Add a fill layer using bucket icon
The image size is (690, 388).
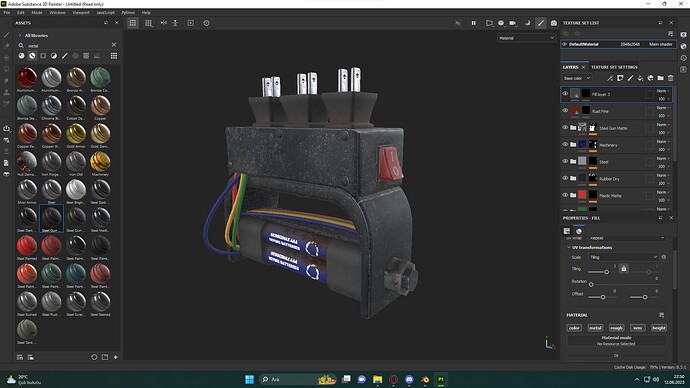point(640,78)
